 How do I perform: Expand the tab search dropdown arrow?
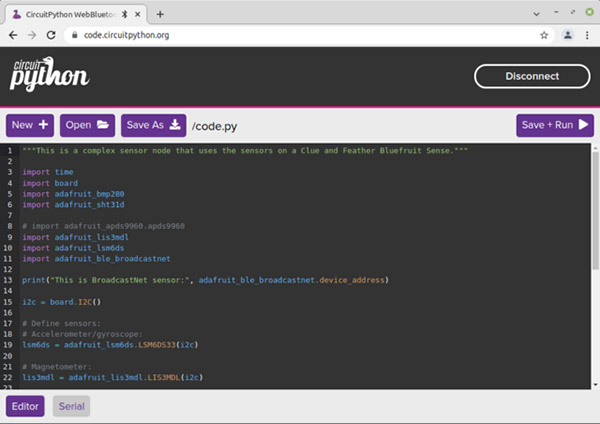[x=539, y=13]
